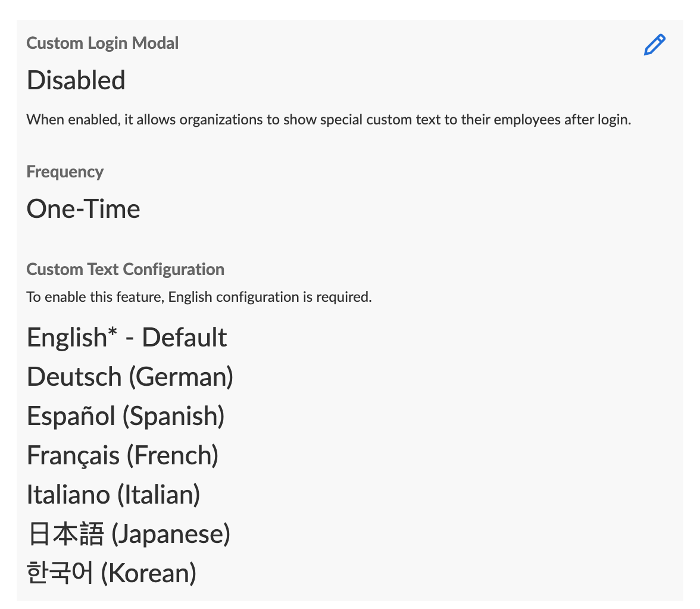Click the Custom Text Configuration heading
The height and width of the screenshot is (609, 700).
125,269
